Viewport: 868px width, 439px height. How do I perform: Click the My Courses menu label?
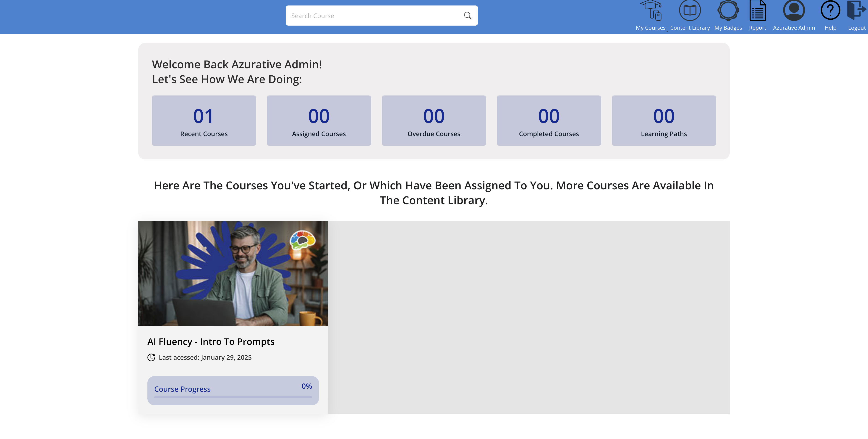651,28
